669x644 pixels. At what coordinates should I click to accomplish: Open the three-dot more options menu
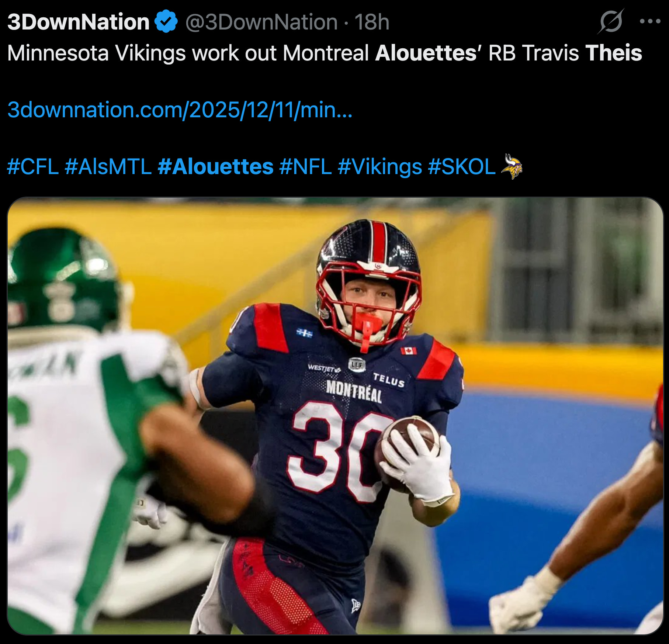[650, 21]
